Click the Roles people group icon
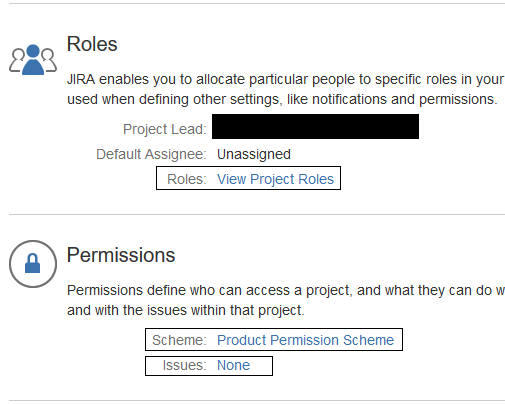The height and width of the screenshot is (405, 505). click(33, 60)
